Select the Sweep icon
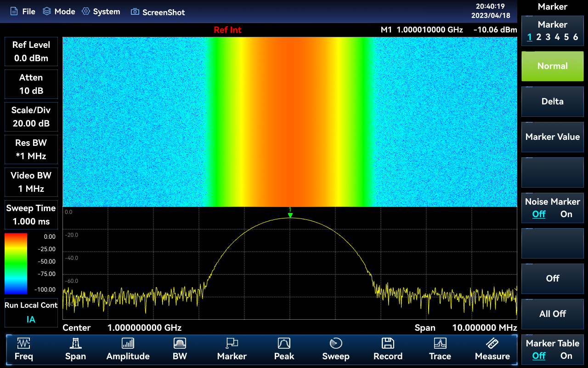This screenshot has height=368, width=588. click(336, 344)
